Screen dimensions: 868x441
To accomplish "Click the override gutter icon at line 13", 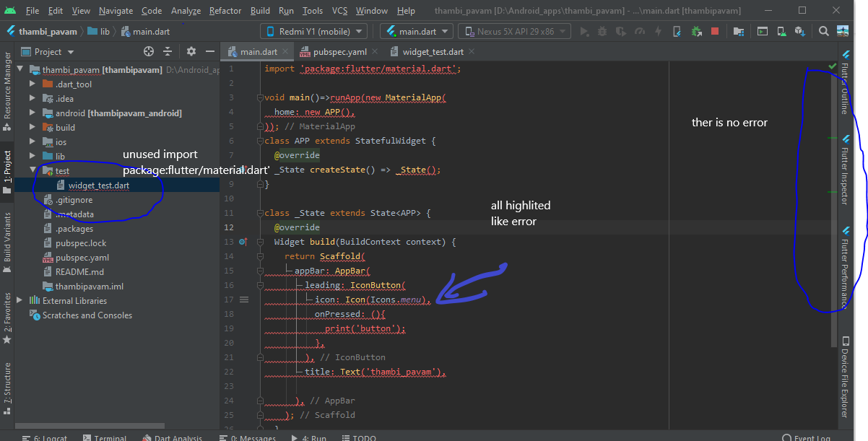I will 243,242.
